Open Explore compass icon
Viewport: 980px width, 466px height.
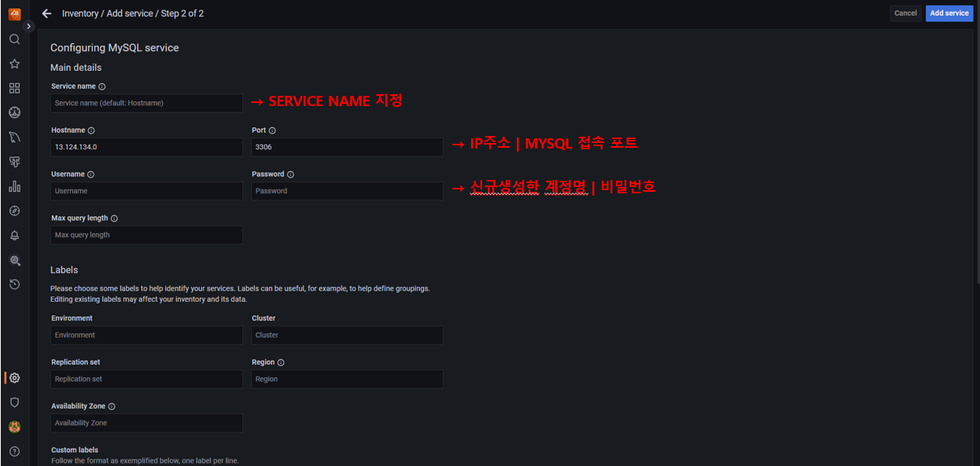(14, 211)
